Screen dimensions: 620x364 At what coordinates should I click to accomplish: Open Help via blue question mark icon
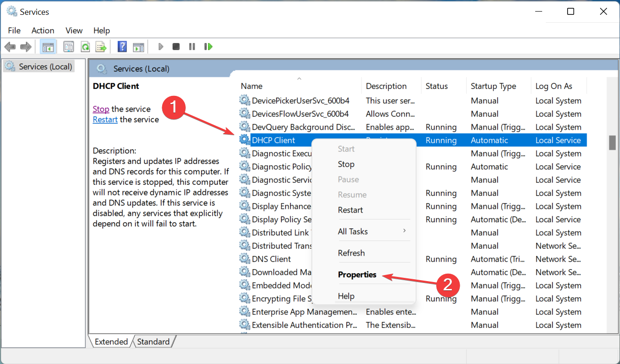pyautogui.click(x=122, y=47)
